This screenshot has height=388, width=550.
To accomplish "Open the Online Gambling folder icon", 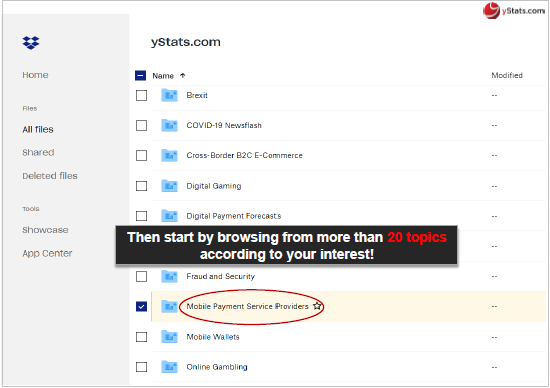I will click(x=169, y=367).
